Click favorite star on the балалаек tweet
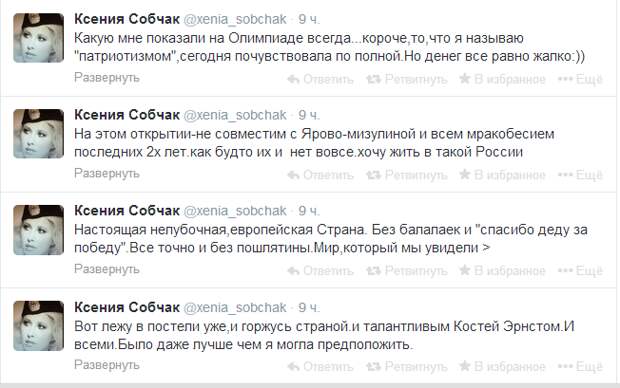The height and width of the screenshot is (388, 620). pyautogui.click(x=464, y=270)
